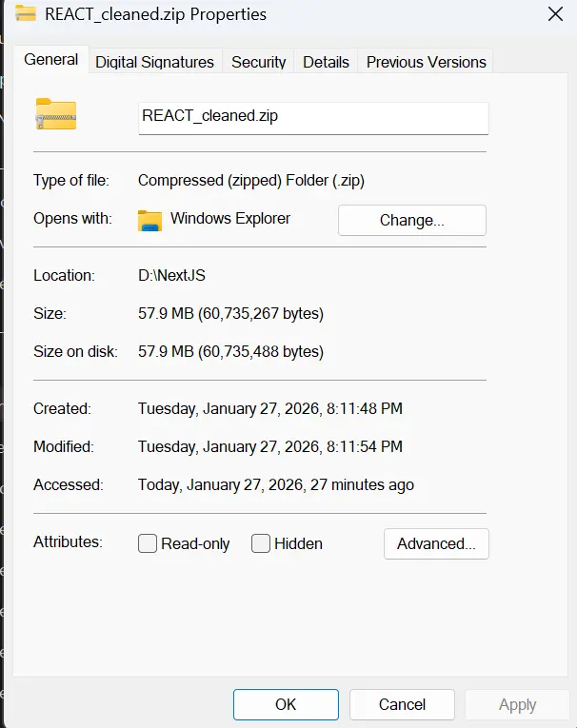Click the Apply button

(x=517, y=704)
